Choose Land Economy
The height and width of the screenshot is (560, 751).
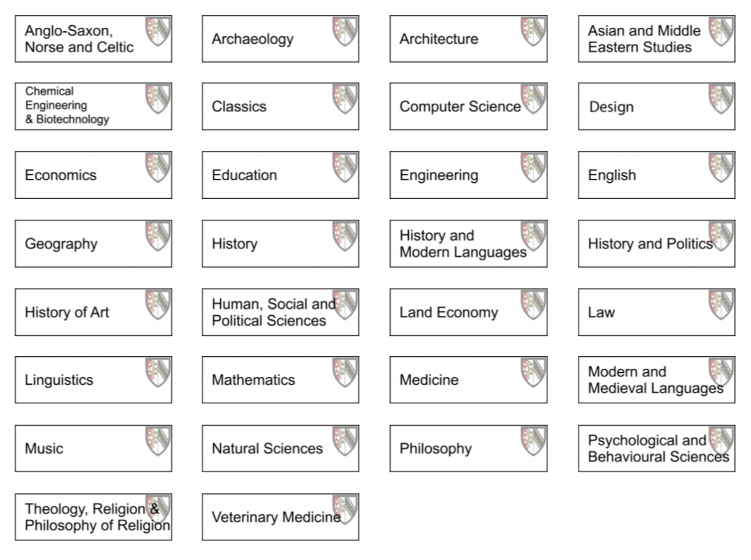pos(469,312)
